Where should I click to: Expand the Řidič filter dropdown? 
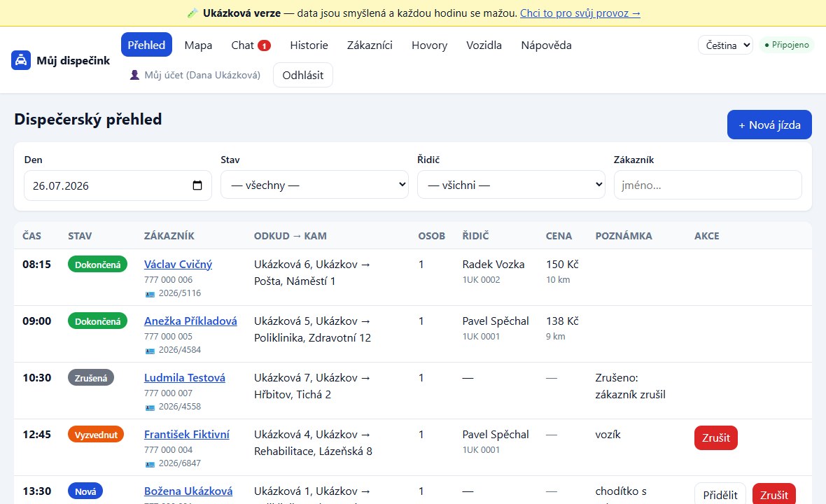(511, 185)
